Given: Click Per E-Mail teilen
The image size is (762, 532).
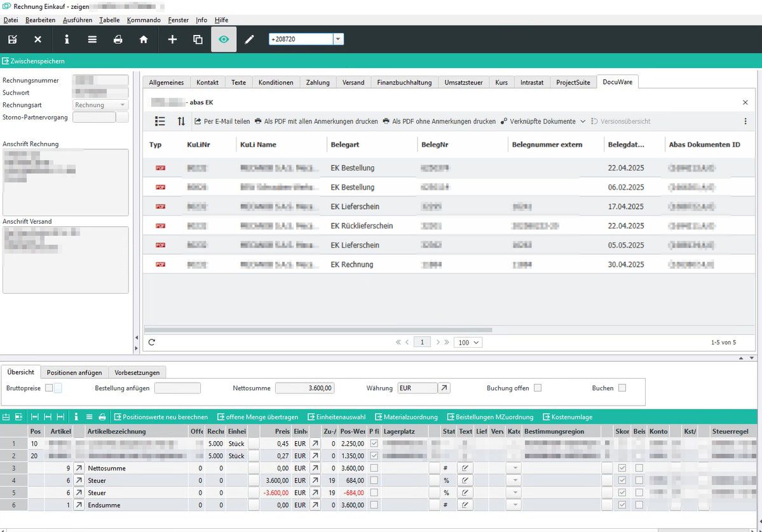Looking at the screenshot, I should pyautogui.click(x=222, y=121).
